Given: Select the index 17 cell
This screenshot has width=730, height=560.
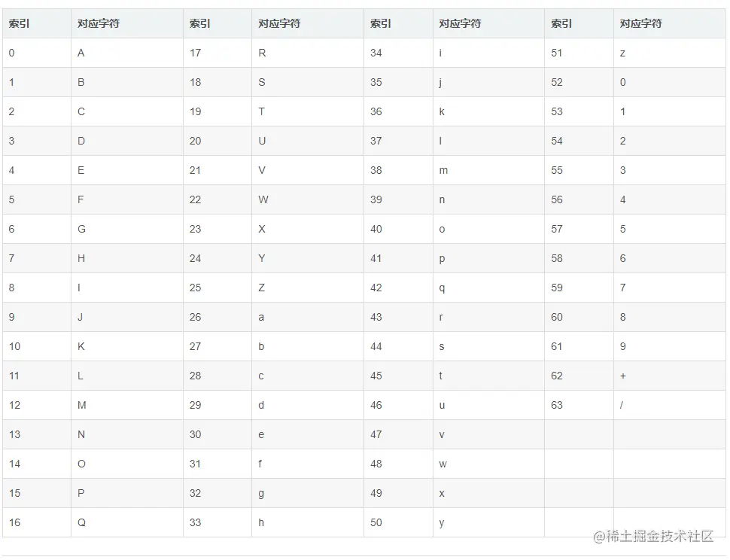Looking at the screenshot, I should coord(217,53).
